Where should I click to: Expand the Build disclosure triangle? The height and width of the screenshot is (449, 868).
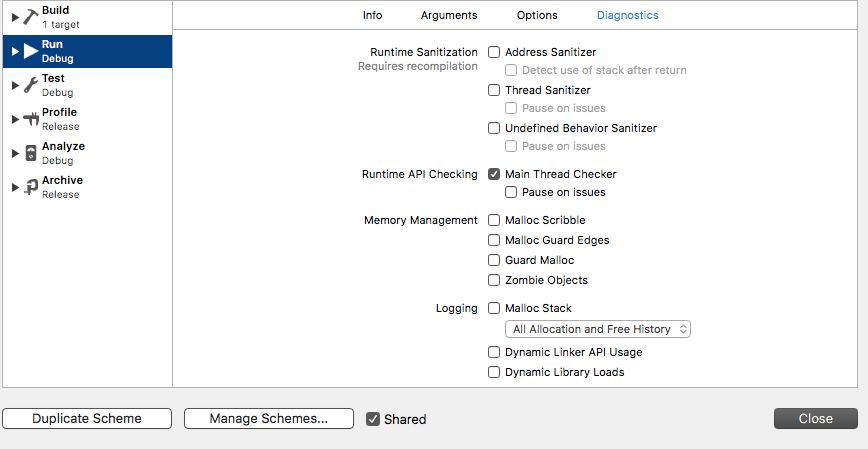[x=15, y=17]
